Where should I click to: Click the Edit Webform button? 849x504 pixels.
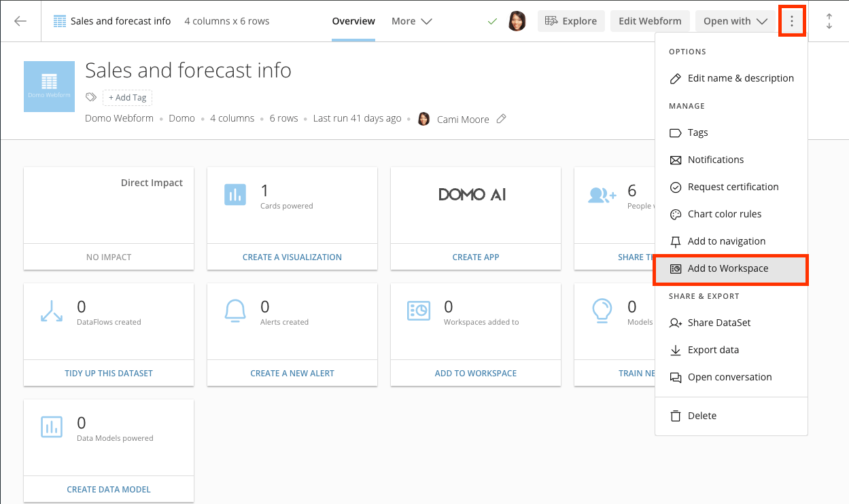[650, 21]
